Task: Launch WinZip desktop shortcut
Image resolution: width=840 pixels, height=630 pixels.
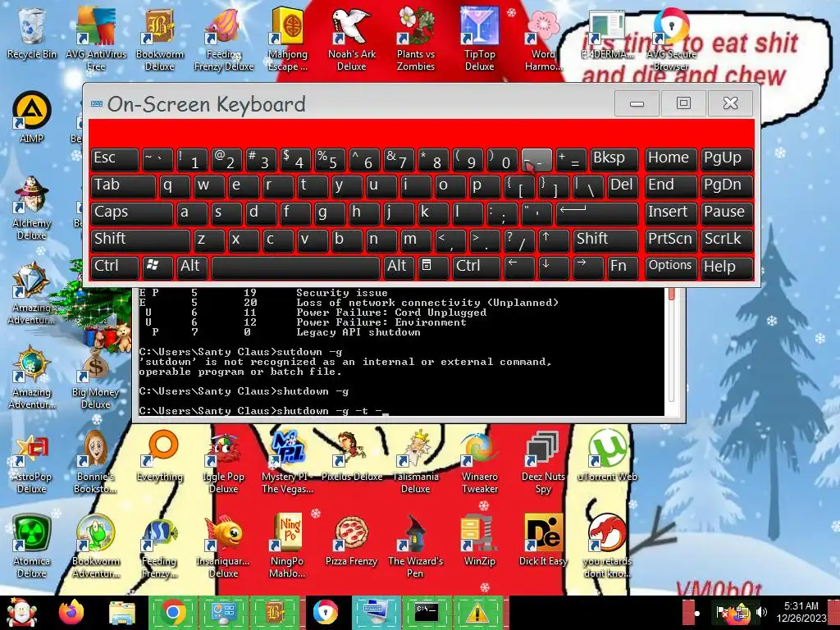Action: tap(479, 541)
